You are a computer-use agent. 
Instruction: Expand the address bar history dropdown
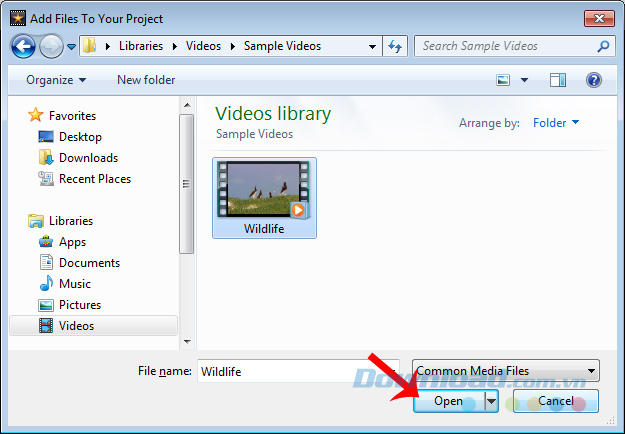point(372,47)
